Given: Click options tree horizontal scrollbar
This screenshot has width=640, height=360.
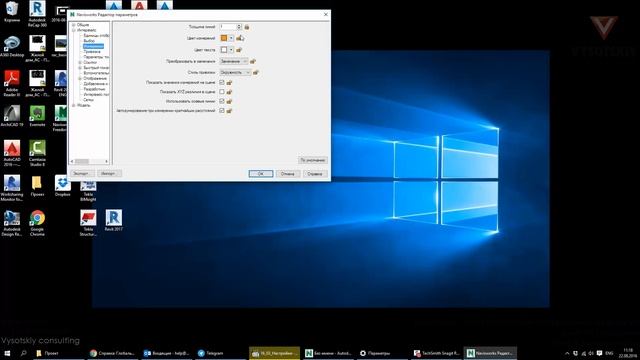Looking at the screenshot, I should click(90, 162).
